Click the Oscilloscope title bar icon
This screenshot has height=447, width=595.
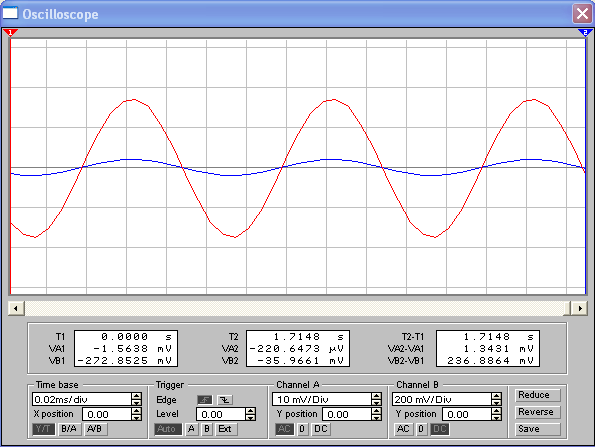tap(10, 13)
